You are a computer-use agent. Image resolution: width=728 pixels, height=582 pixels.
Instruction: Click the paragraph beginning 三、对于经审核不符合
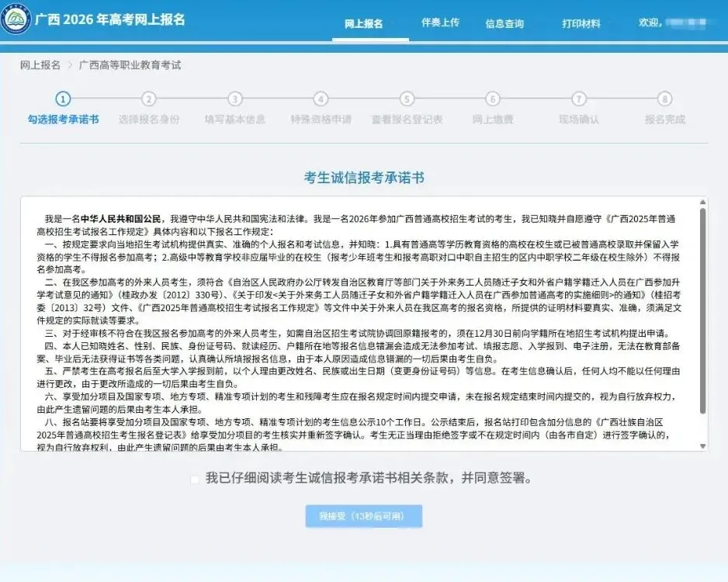(x=357, y=333)
